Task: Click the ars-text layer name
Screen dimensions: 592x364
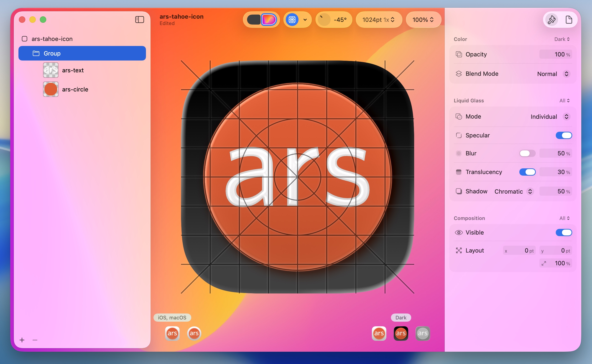Action: pos(73,70)
